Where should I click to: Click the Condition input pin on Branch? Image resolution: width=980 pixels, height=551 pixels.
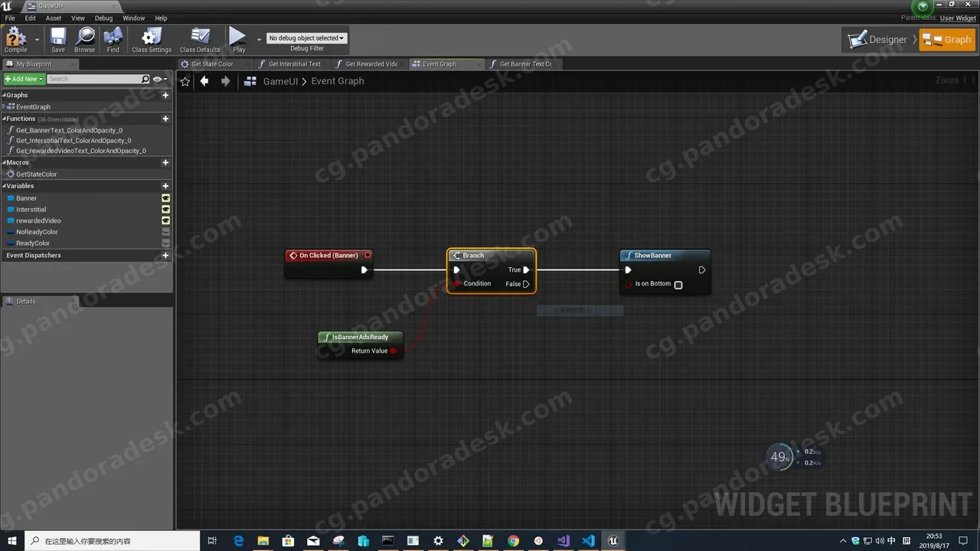[x=457, y=284]
